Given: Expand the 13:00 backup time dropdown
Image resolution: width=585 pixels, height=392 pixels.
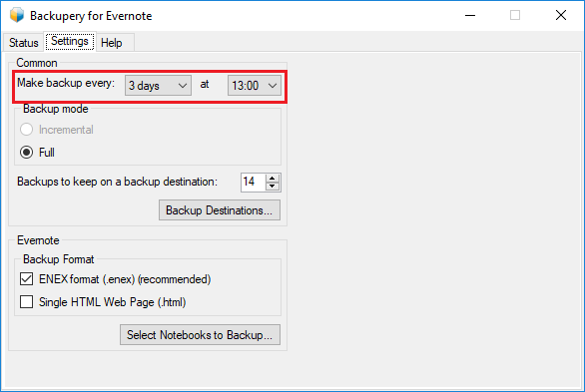Looking at the screenshot, I should pyautogui.click(x=255, y=86).
